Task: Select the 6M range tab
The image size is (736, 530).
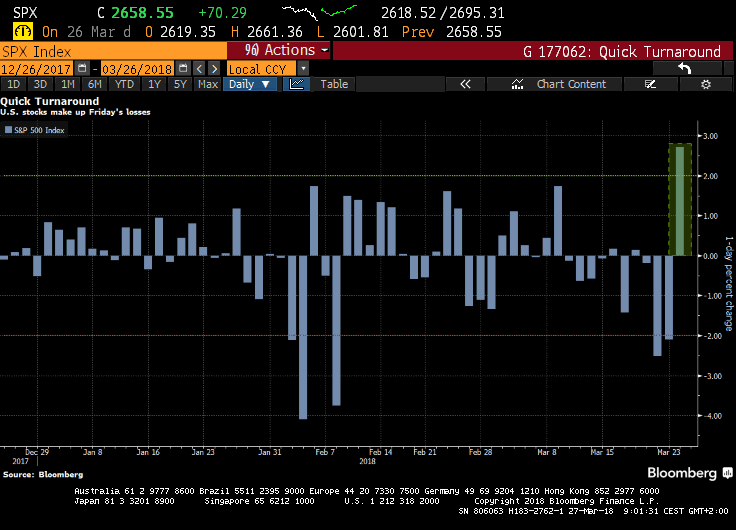Action: (x=96, y=84)
